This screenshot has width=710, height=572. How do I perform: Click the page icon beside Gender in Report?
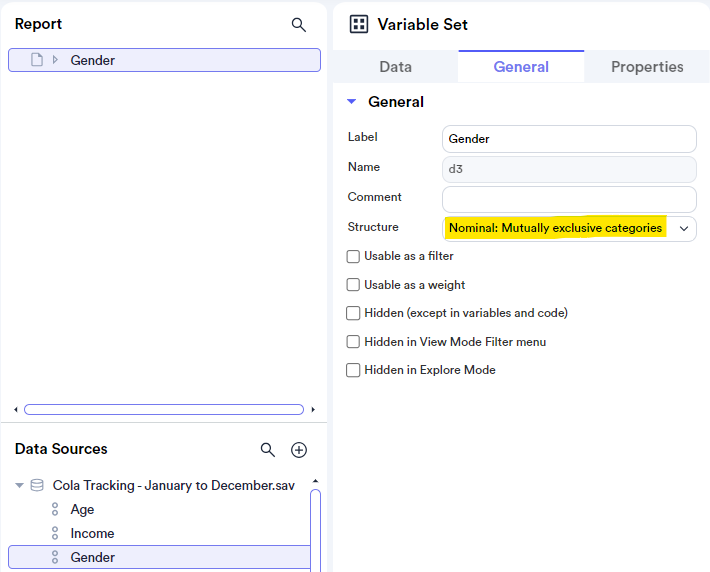(x=37, y=60)
